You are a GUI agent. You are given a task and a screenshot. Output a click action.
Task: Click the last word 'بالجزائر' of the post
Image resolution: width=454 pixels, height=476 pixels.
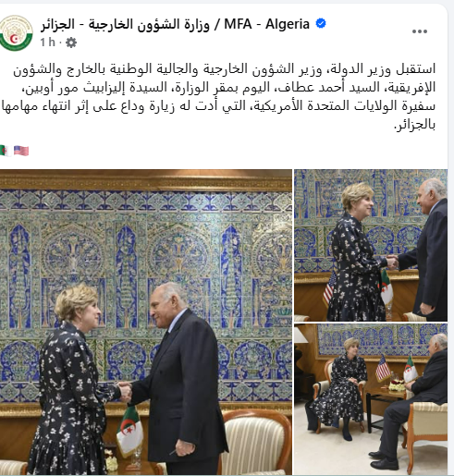[415, 125]
